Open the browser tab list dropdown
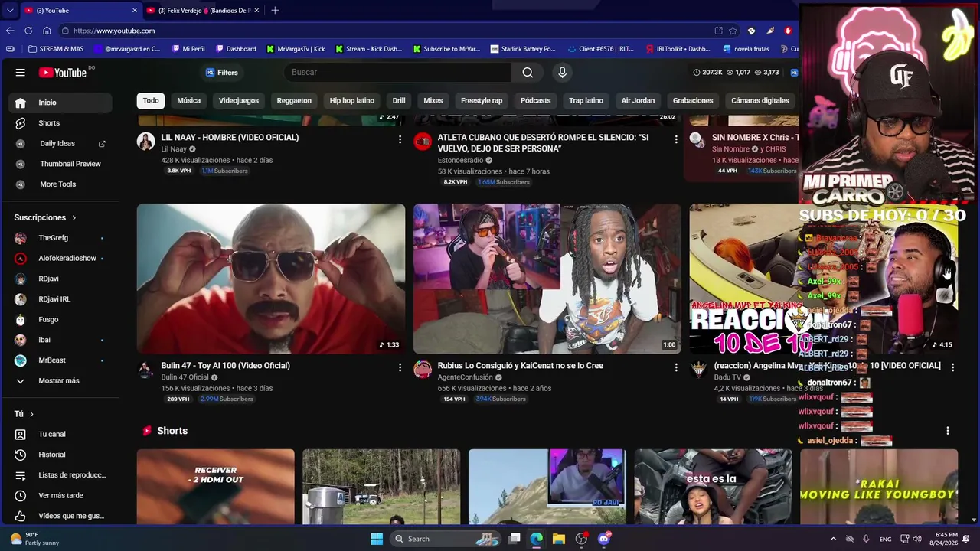This screenshot has width=980, height=551. [x=9, y=11]
